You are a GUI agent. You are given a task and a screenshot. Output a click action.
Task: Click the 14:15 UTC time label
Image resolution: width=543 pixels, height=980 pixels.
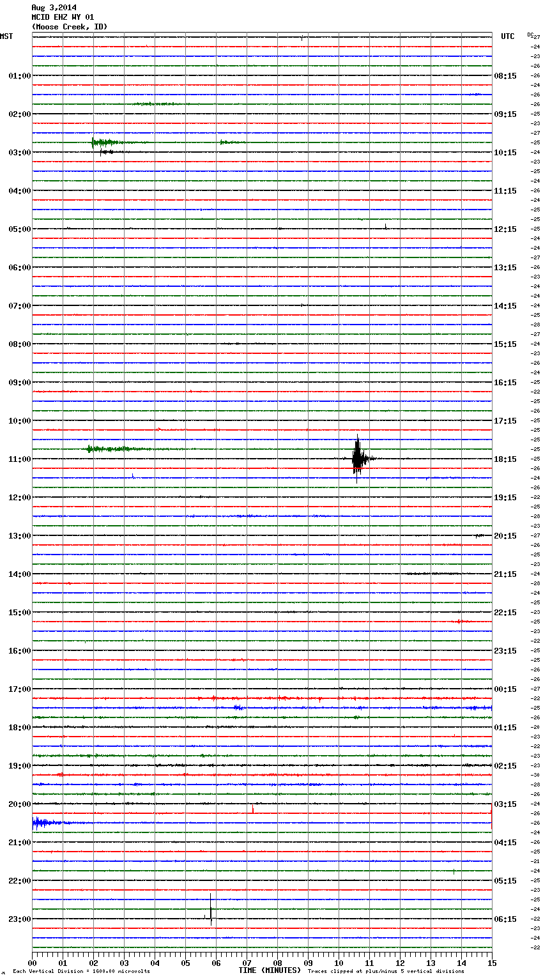[505, 306]
